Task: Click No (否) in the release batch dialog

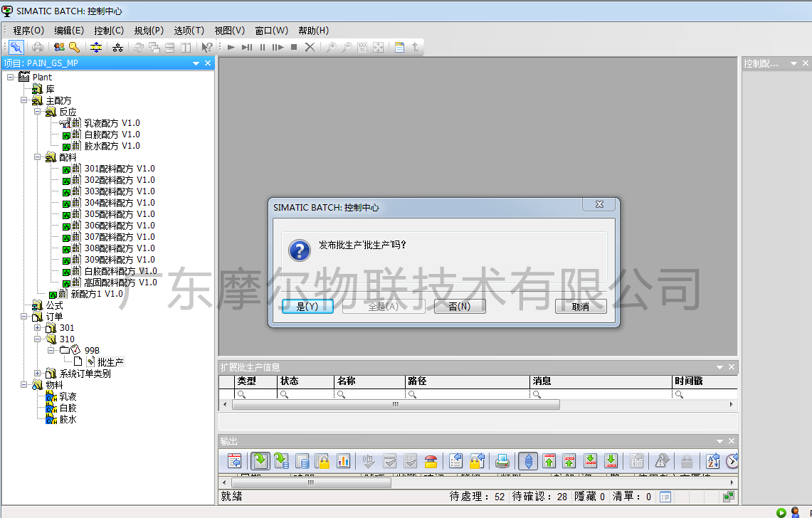Action: pos(460,306)
